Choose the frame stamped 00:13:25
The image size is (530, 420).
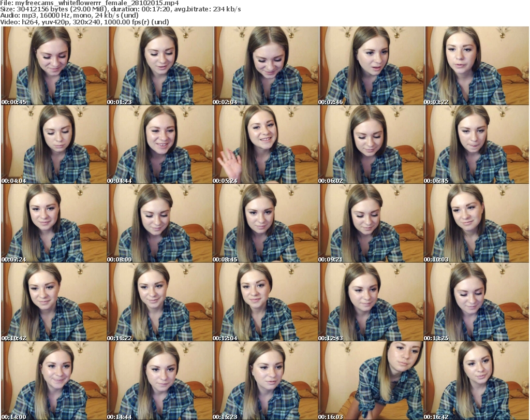click(x=477, y=302)
